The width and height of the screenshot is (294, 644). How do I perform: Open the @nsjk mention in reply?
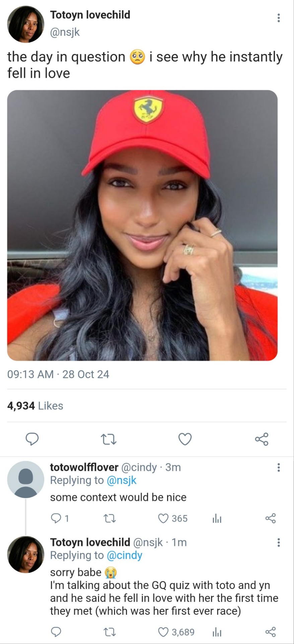coord(122,480)
